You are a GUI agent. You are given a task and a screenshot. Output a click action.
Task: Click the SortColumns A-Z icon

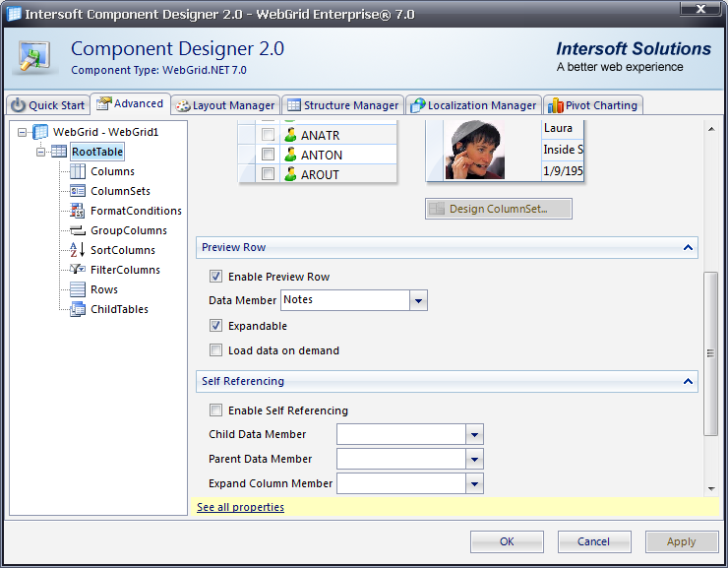[x=78, y=250]
